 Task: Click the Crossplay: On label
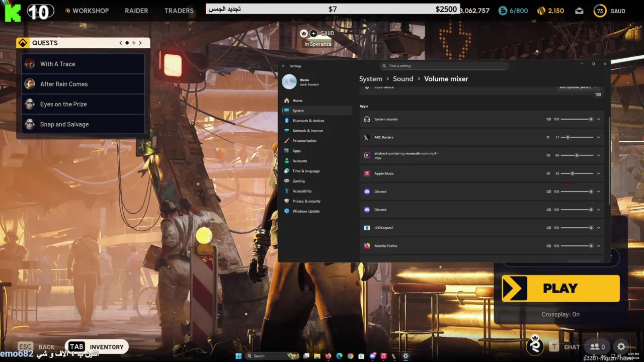[560, 314]
